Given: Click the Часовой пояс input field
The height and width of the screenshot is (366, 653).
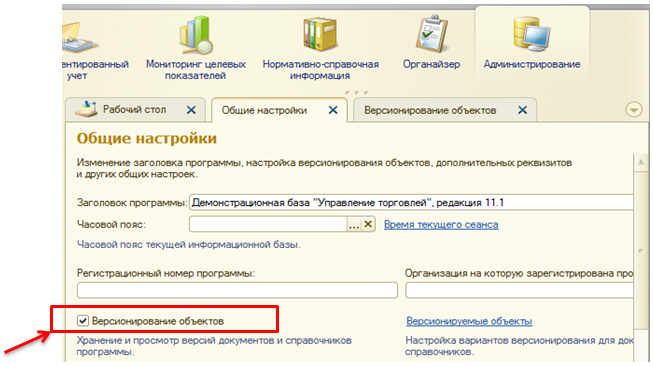Looking at the screenshot, I should 268,224.
